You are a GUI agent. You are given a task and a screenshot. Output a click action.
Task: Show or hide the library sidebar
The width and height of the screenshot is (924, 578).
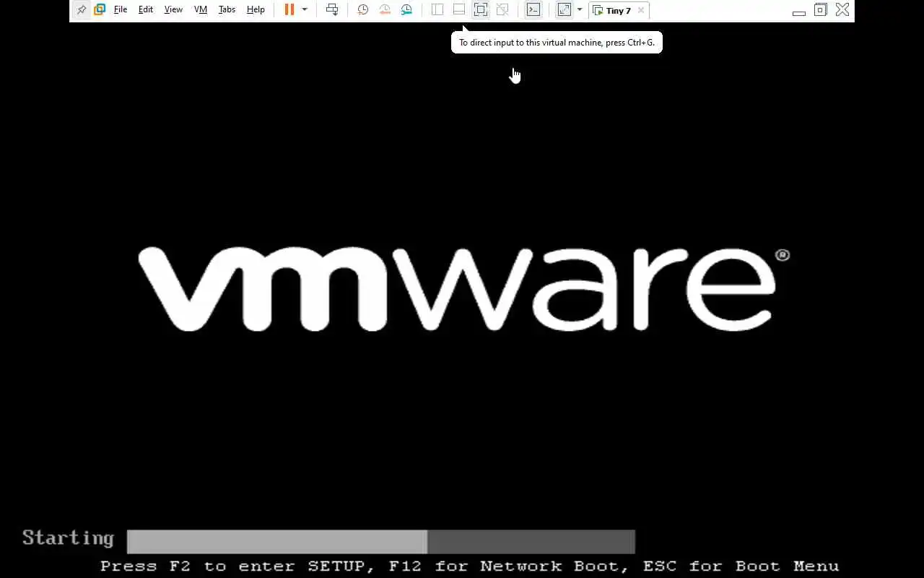coord(437,10)
